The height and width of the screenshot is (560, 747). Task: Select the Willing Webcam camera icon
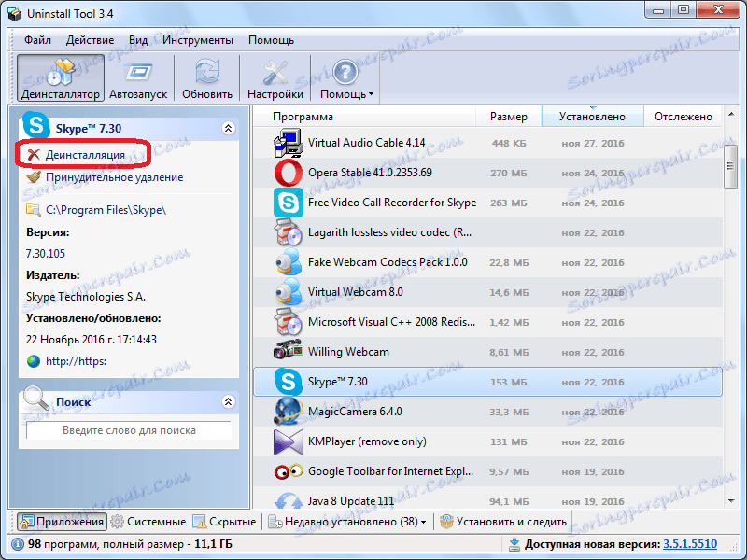[x=289, y=352]
